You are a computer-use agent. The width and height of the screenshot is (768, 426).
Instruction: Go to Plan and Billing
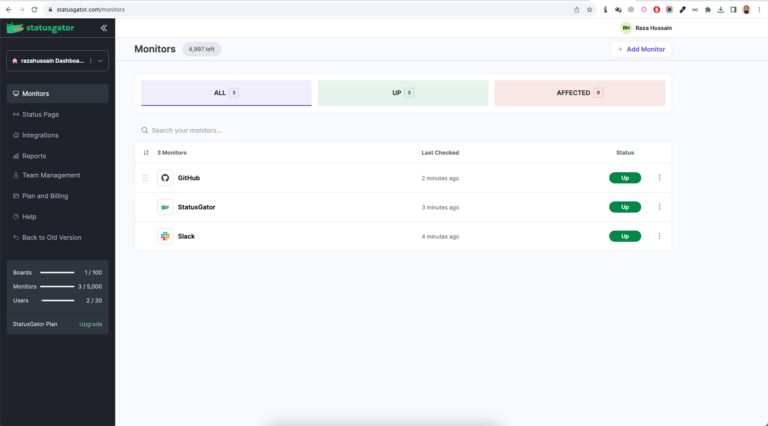click(x=46, y=196)
